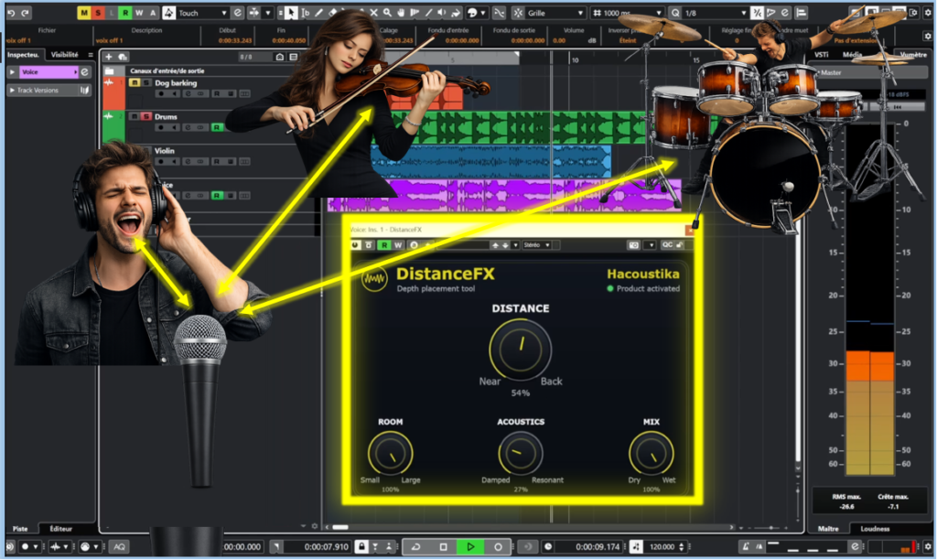Toggle global Read R automation button
937x560 pixels.
click(124, 13)
